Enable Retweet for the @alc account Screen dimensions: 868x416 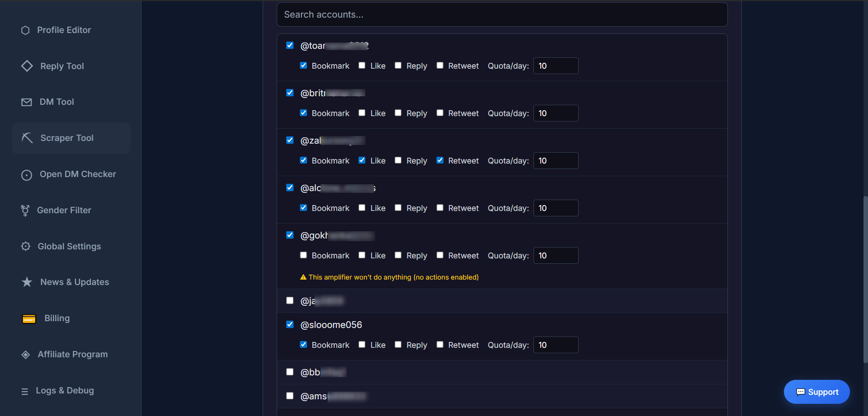tap(440, 208)
